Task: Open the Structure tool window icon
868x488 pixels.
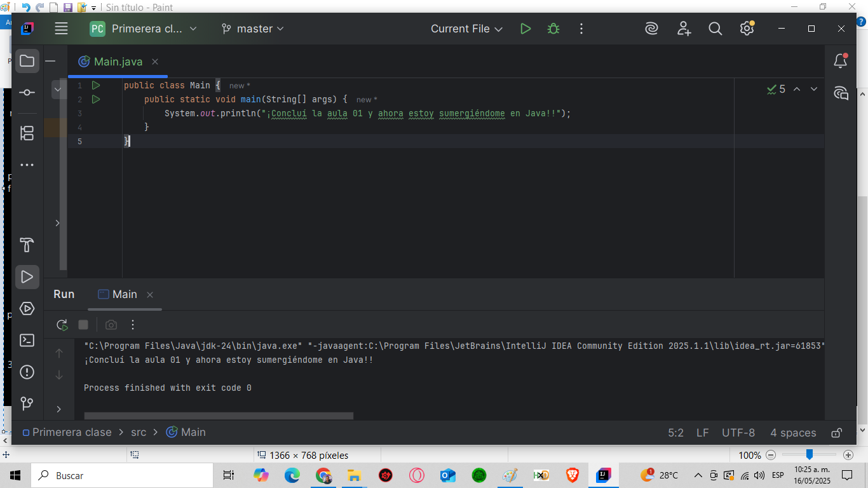Action: coord(27,133)
